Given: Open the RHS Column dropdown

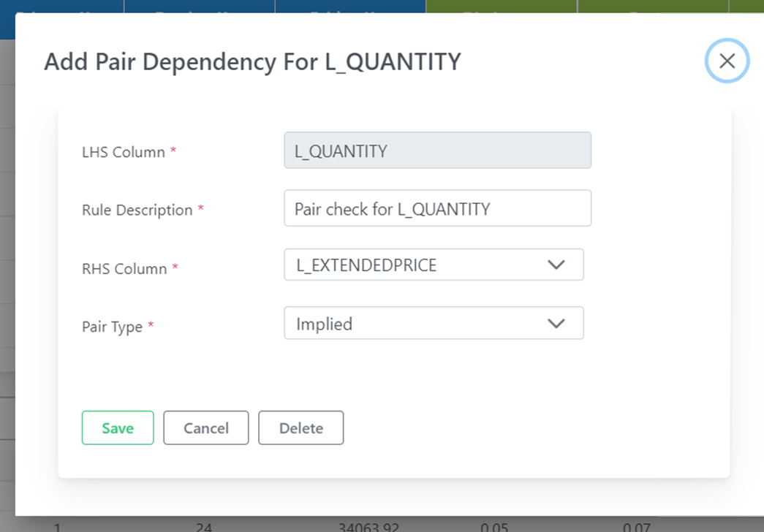Looking at the screenshot, I should [433, 265].
